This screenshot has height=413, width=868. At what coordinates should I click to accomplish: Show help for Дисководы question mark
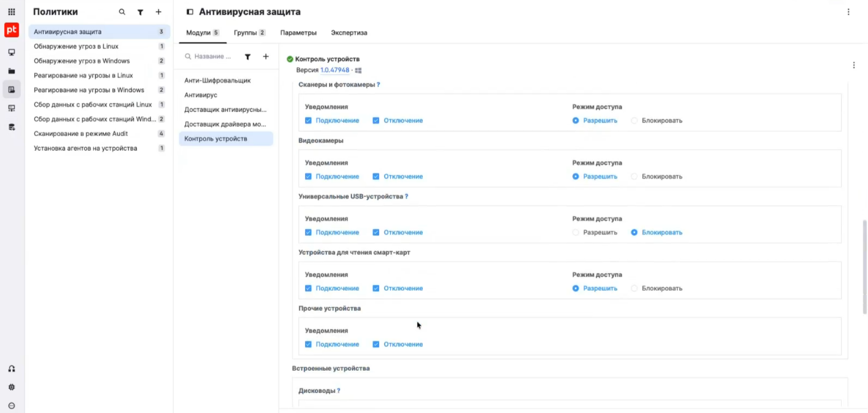pos(339,391)
